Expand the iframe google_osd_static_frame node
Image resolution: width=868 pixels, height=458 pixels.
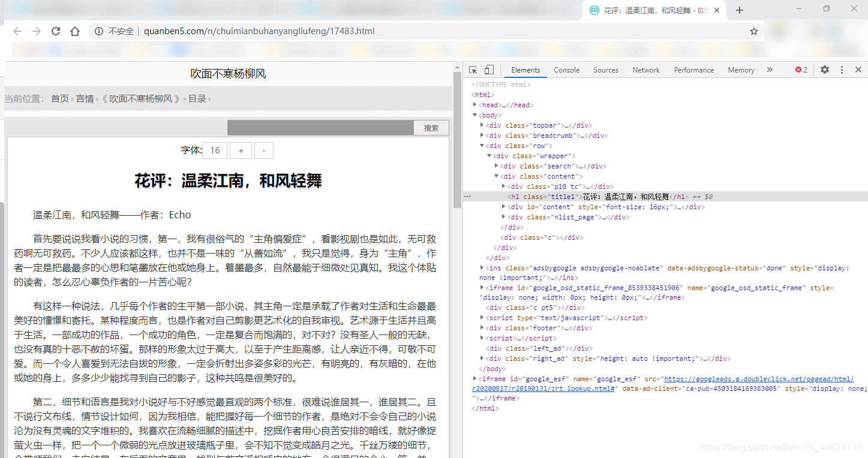pyautogui.click(x=482, y=288)
